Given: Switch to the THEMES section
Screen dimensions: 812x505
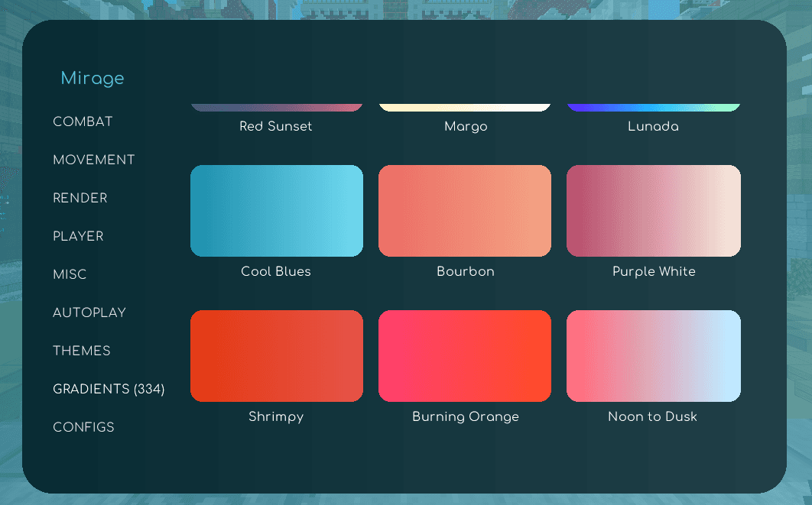Looking at the screenshot, I should (81, 351).
